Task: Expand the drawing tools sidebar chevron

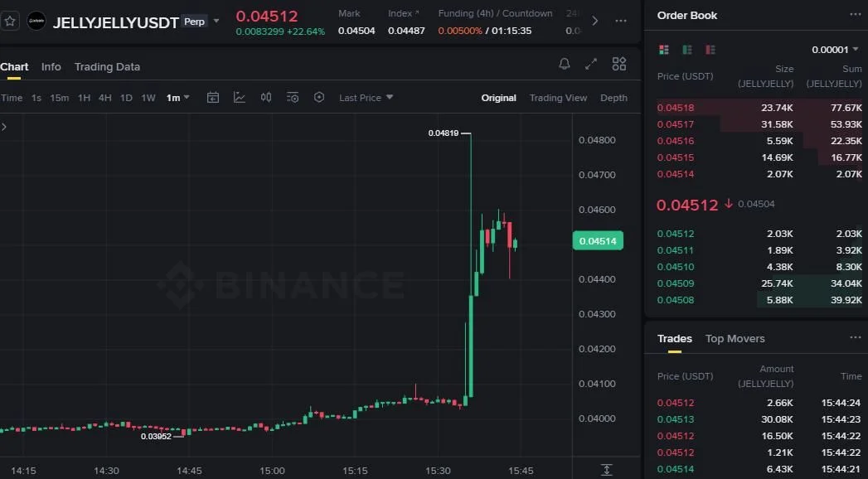Action: (4, 127)
